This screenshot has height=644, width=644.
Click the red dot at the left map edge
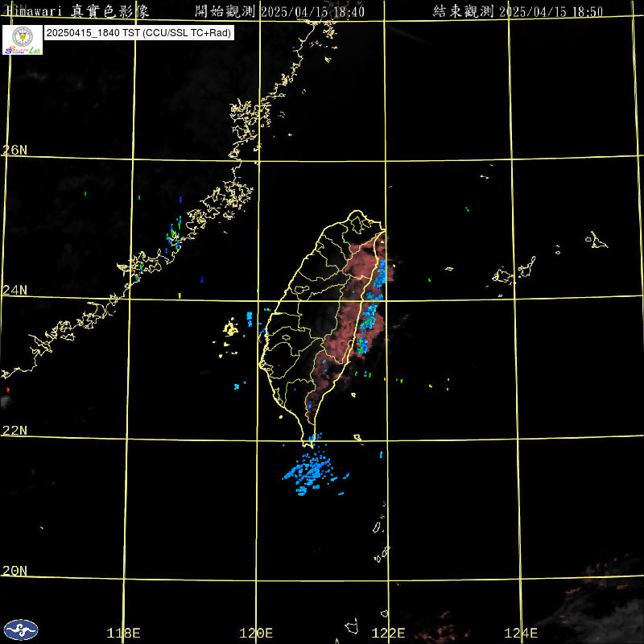(8, 390)
